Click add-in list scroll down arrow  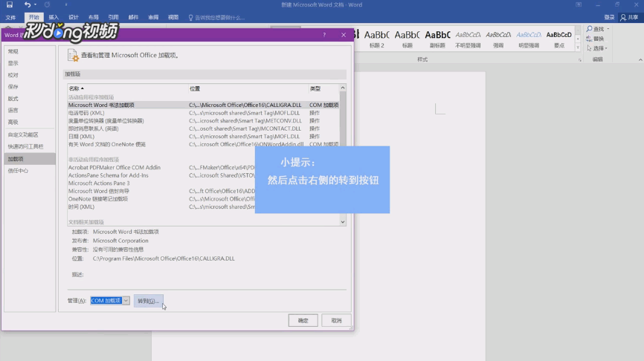pyautogui.click(x=343, y=222)
